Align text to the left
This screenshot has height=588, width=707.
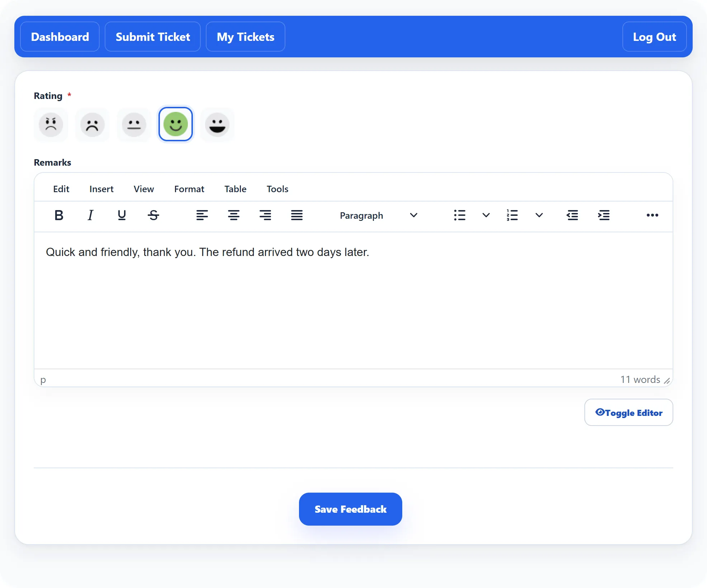[202, 215]
